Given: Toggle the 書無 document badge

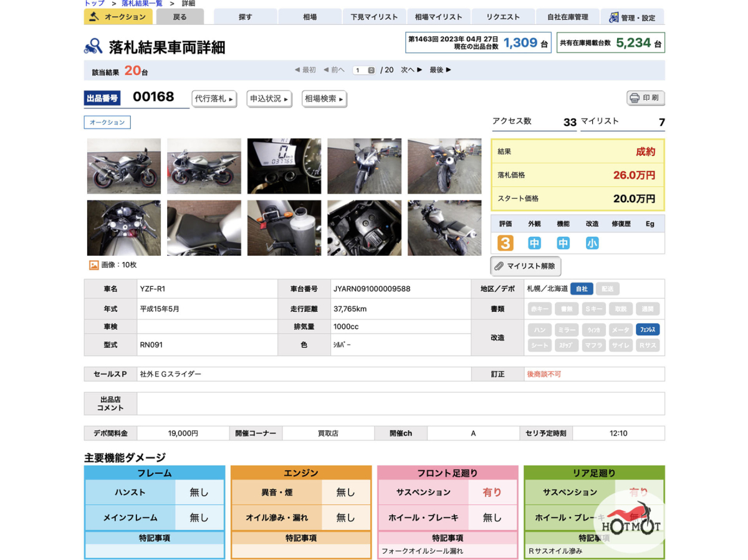Looking at the screenshot, I should coord(567,309).
